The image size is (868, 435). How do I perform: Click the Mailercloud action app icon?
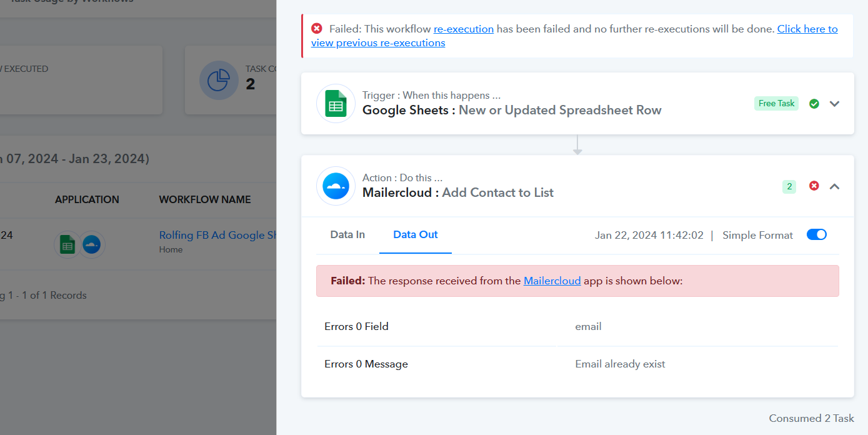click(336, 186)
